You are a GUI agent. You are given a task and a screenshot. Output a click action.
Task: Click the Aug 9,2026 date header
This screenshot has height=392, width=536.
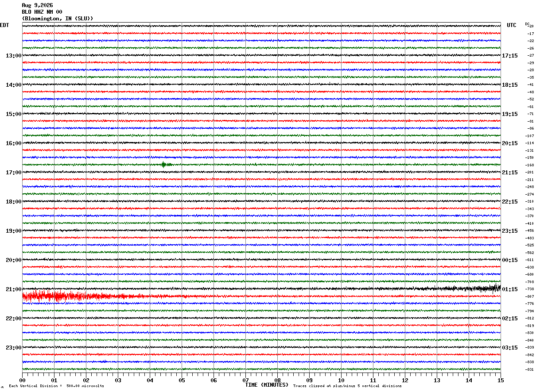coord(37,5)
